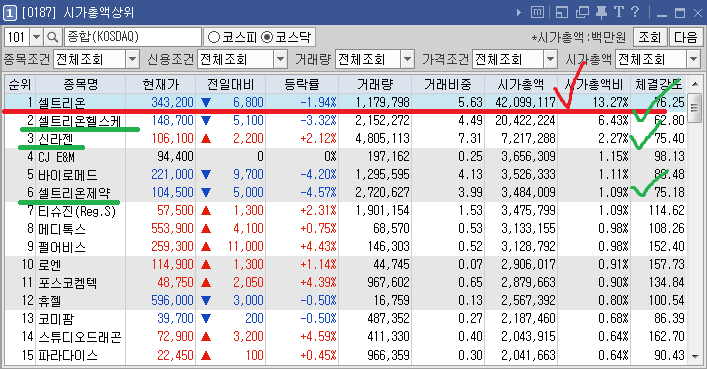707x369 pixels.
Task: Open the 시가총액 전체조회 dropdown
Action: point(693,59)
